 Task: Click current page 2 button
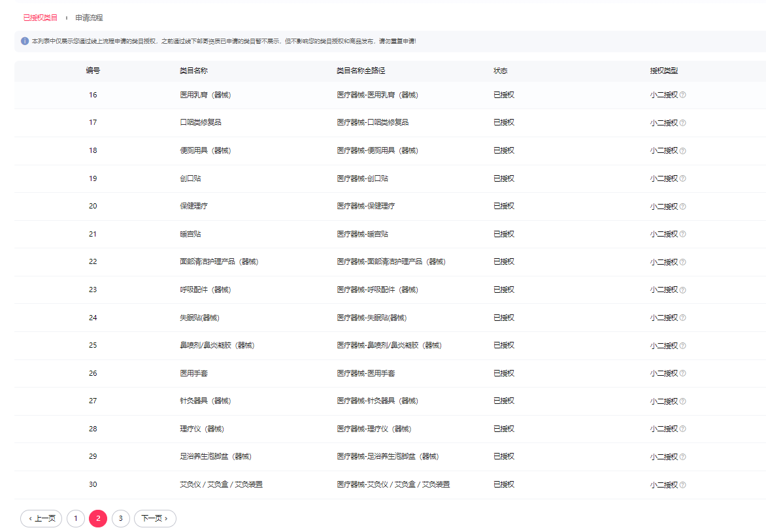click(98, 518)
